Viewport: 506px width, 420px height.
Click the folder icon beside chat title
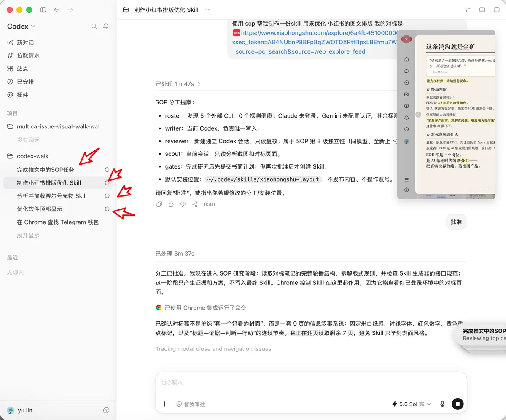pyautogui.click(x=126, y=10)
